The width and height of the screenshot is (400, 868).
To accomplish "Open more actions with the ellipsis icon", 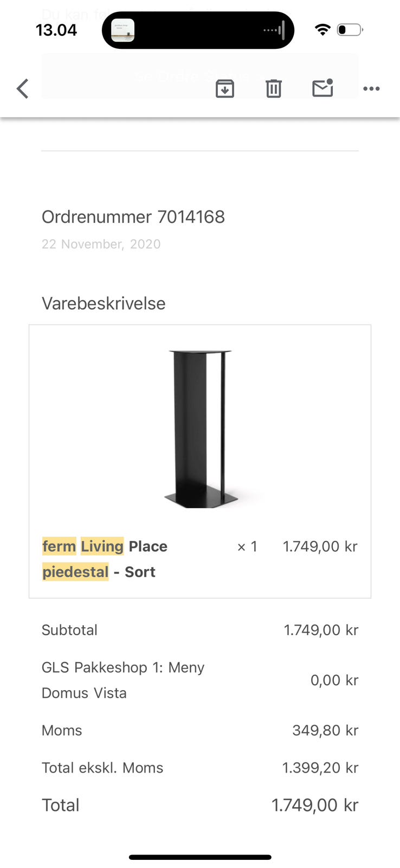I will (x=371, y=88).
